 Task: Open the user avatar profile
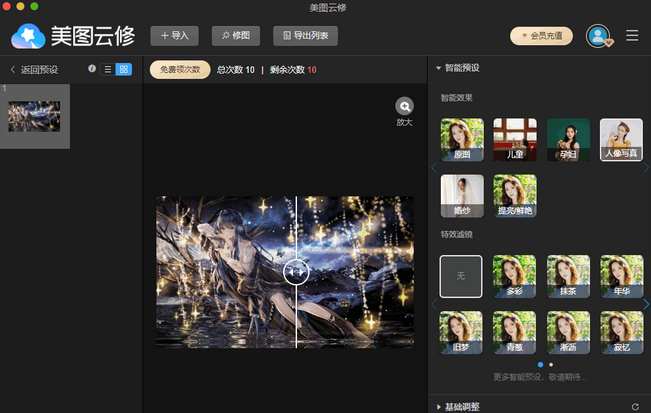pyautogui.click(x=599, y=36)
